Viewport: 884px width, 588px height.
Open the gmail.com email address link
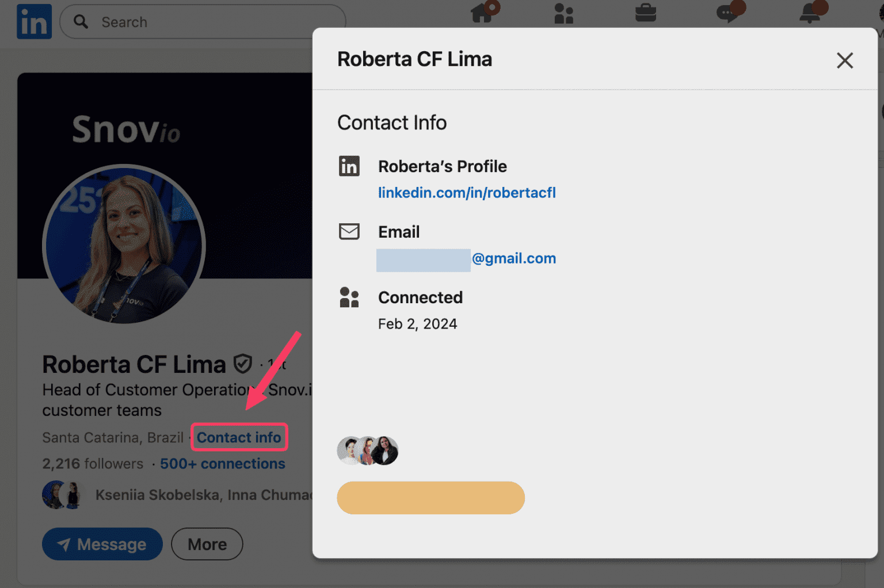click(514, 258)
